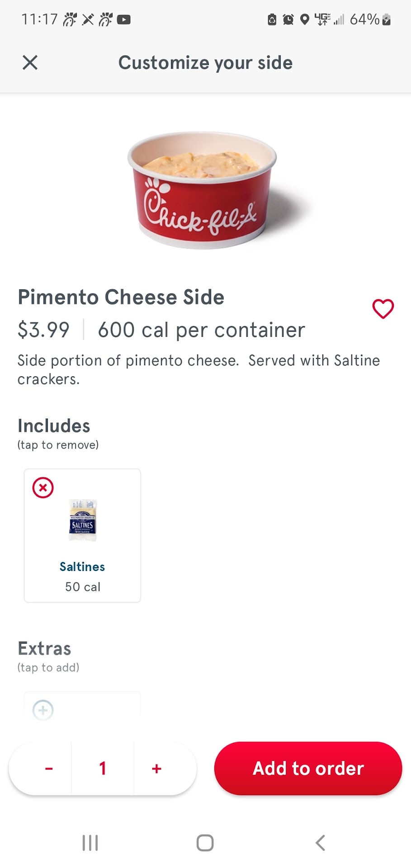
Task: Tap the Saltines cracker packet image
Action: pyautogui.click(x=82, y=520)
